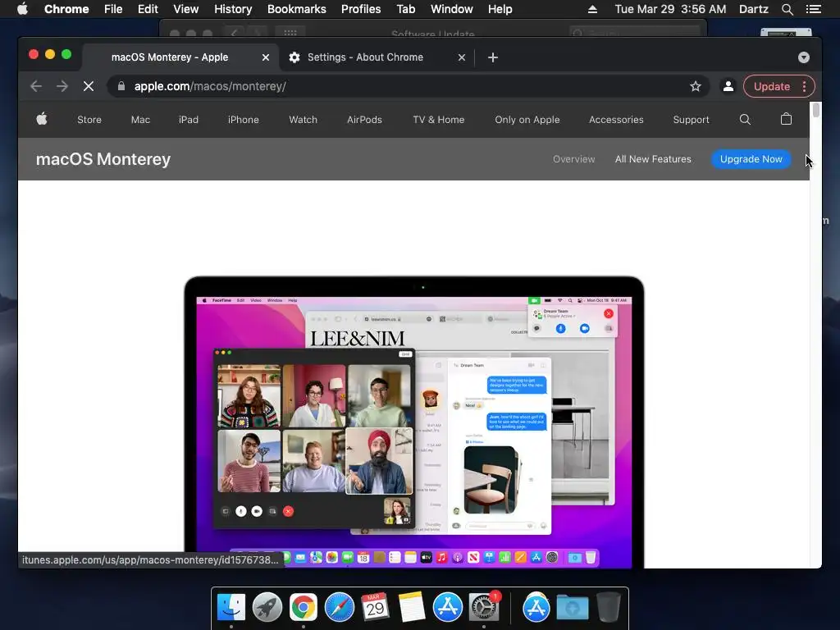Open the Help menu
This screenshot has height=630, width=840.
pyautogui.click(x=500, y=9)
